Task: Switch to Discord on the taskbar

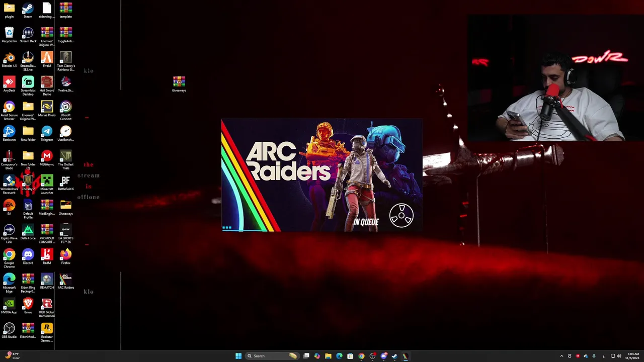Action: 383,356
